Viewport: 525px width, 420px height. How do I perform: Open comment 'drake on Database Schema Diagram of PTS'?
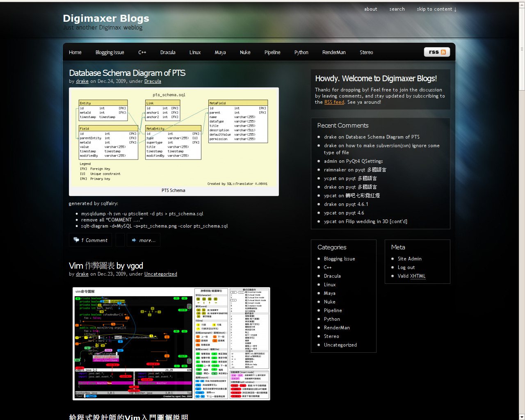(x=372, y=137)
